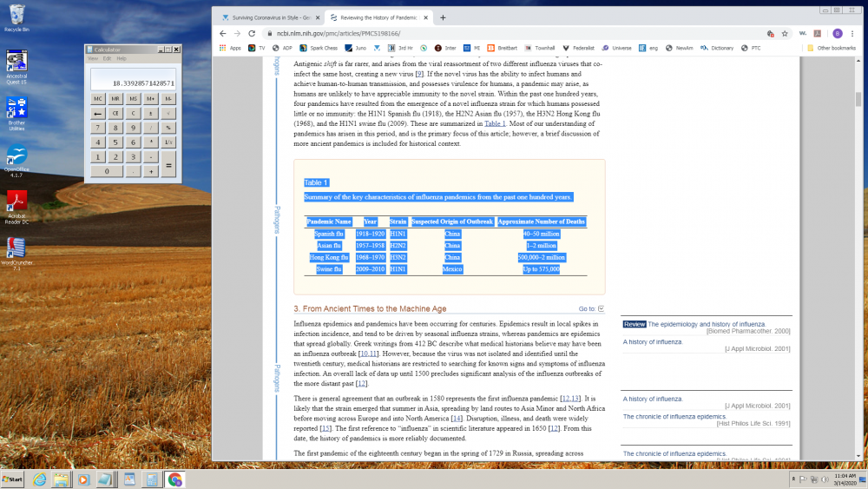Click the percent button in Calculator
This screenshot has width=868, height=489.
168,128
